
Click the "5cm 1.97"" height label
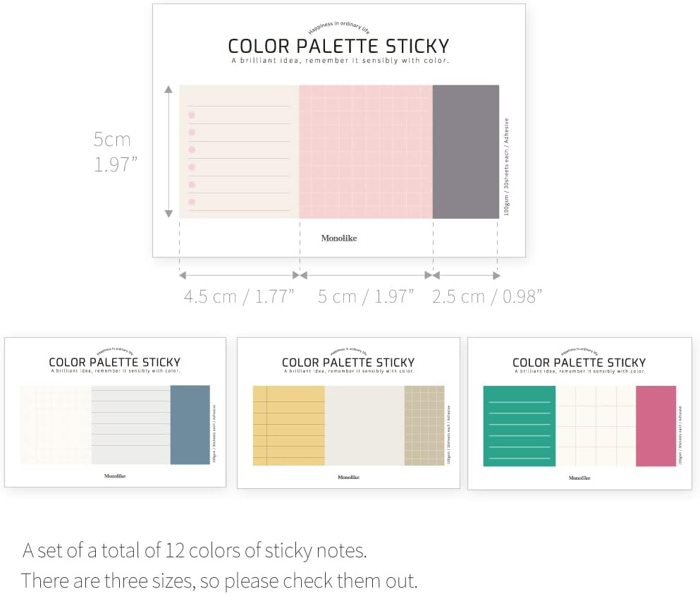[115, 152]
